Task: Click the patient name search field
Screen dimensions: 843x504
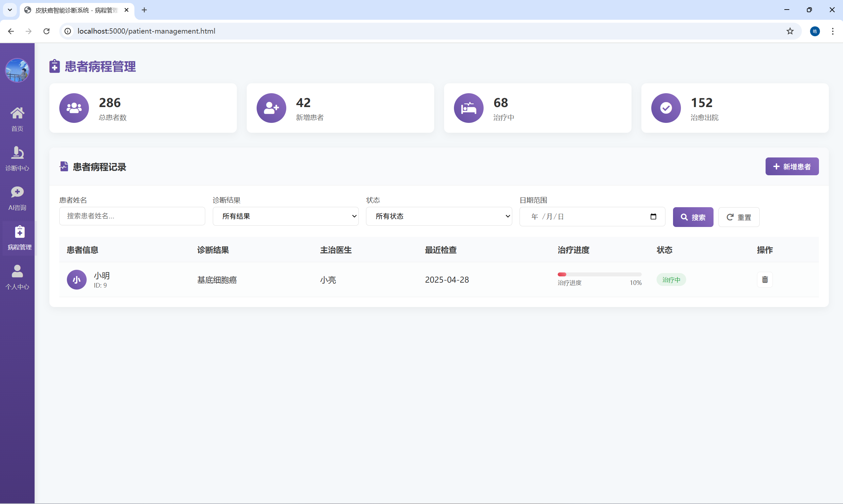Action: click(x=132, y=216)
